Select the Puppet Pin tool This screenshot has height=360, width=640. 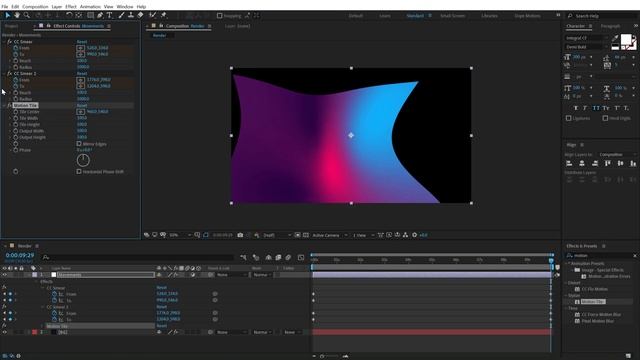(164, 16)
